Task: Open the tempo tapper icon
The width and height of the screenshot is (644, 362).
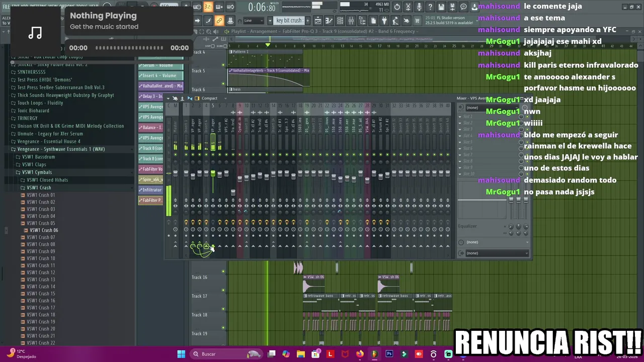Action: pyautogui.click(x=395, y=21)
